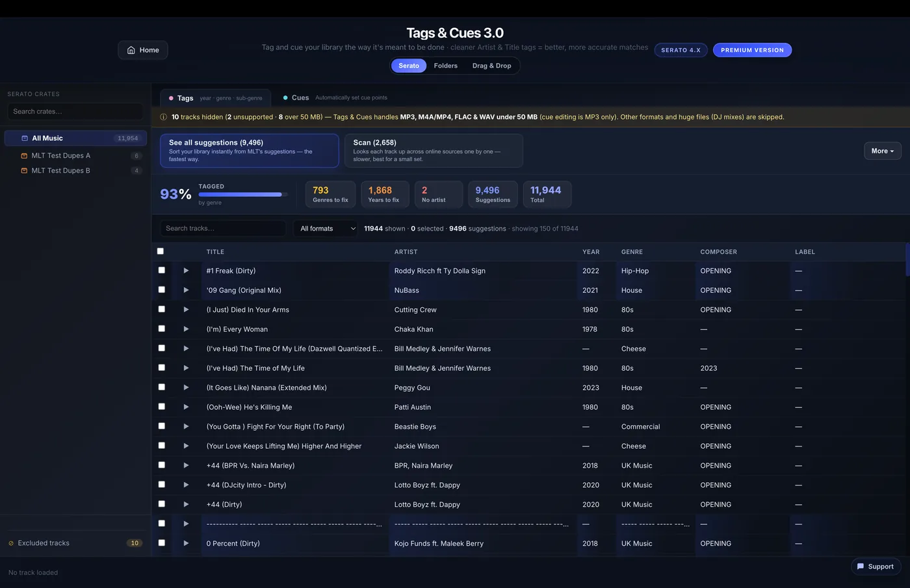Click the warning info icon in the banner
Viewport: 910px width, 588px height.
tap(164, 117)
